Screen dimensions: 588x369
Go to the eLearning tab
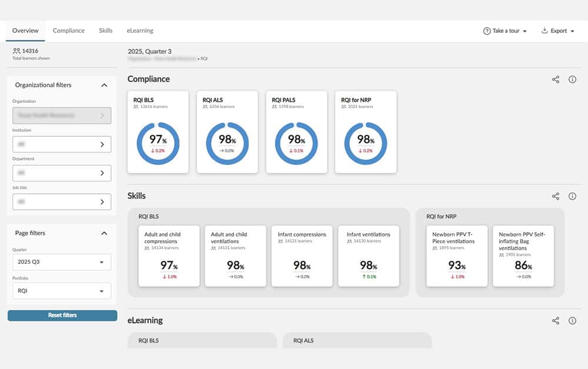pos(140,31)
